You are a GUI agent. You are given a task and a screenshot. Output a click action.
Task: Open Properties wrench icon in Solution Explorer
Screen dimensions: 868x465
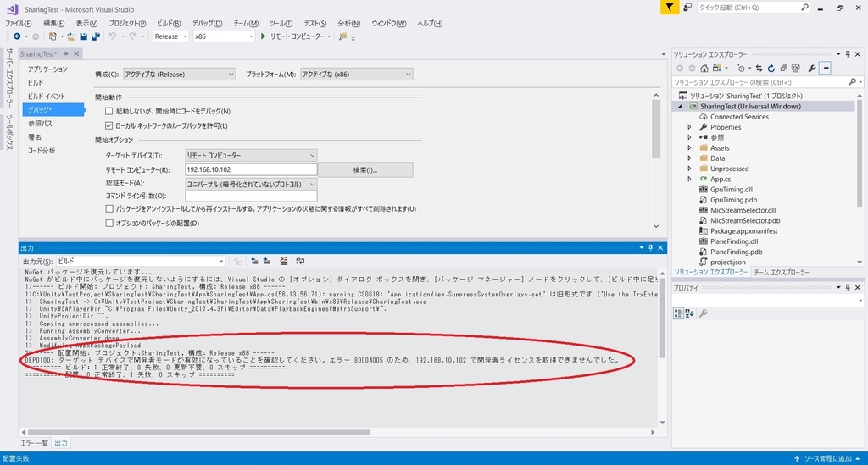[x=811, y=68]
